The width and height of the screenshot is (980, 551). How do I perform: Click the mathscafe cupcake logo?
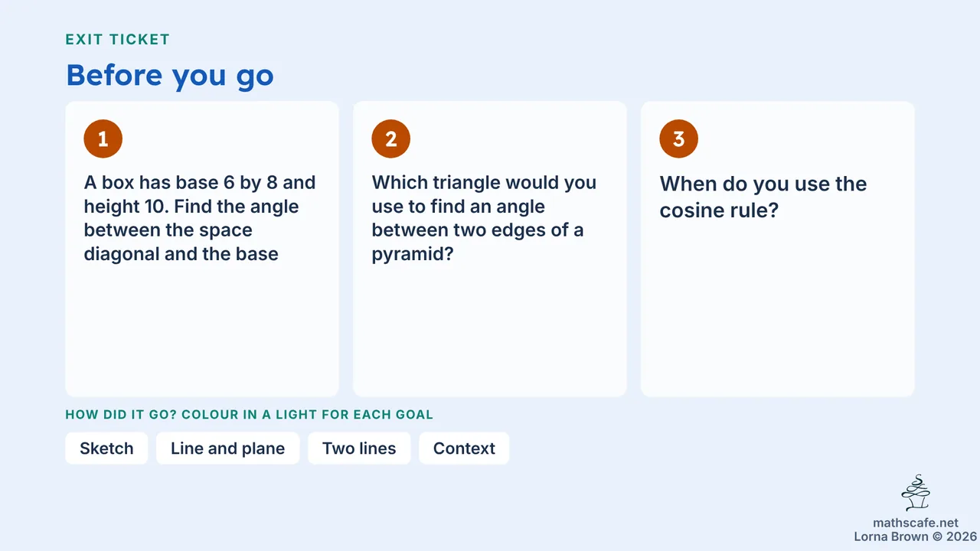(x=916, y=494)
